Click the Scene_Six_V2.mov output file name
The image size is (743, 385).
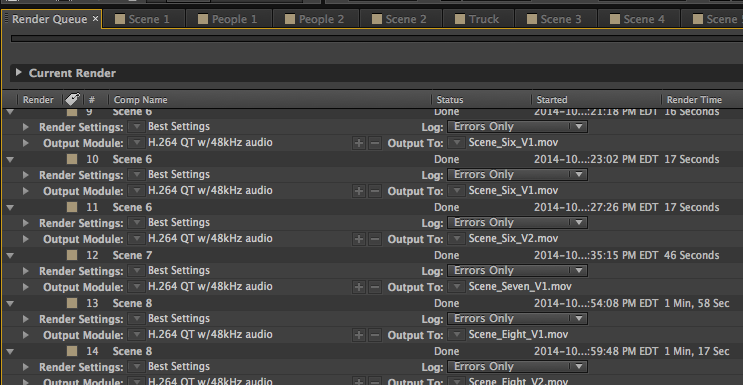513,238
